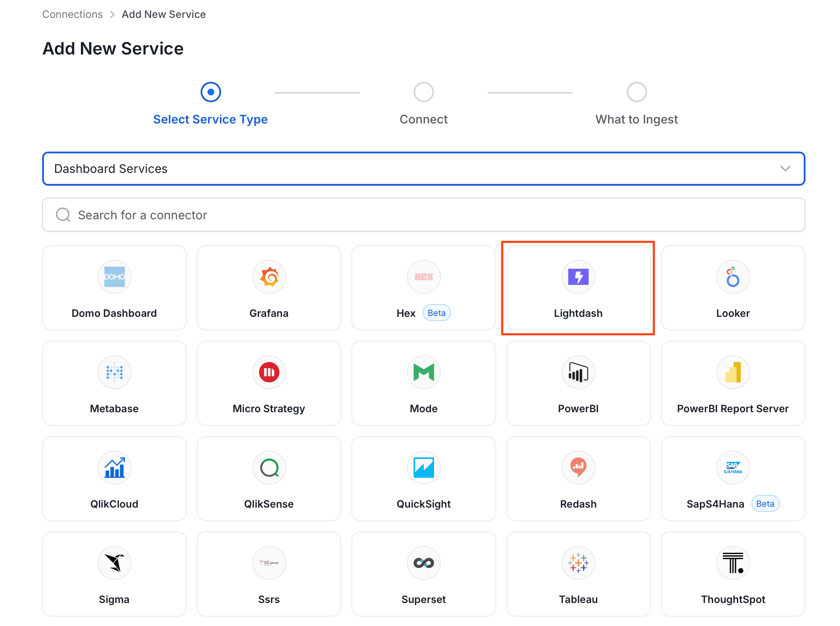Click the QuickSight blue icon
Screen dimensions: 840x626
424,468
